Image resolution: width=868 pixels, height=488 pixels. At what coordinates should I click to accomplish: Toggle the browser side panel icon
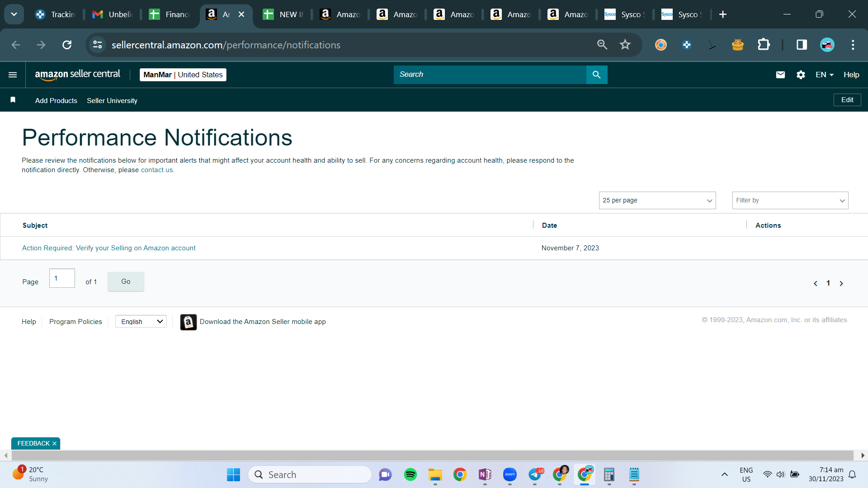pos(802,45)
